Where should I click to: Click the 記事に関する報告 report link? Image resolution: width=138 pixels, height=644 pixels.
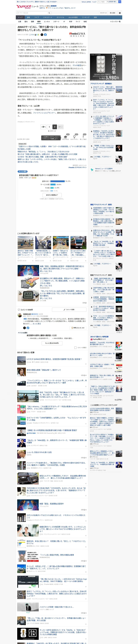pyautogui.click(x=24, y=139)
